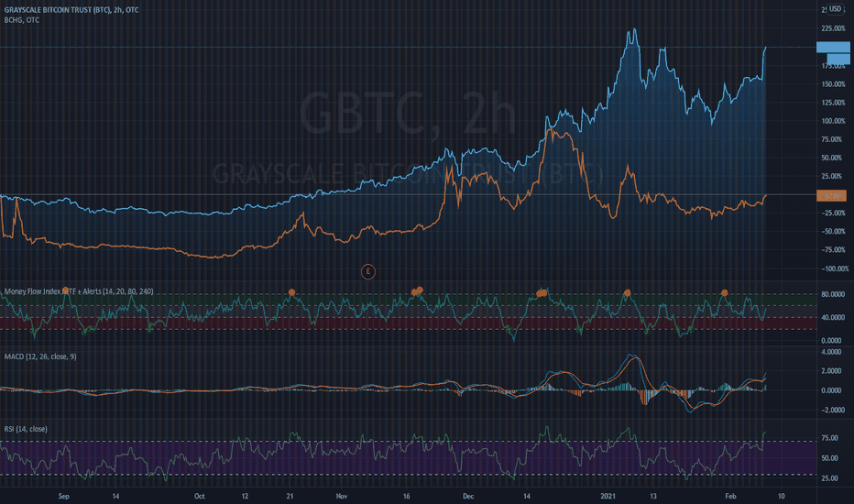The width and height of the screenshot is (854, 504).
Task: Click the '-100.00%' price scale label
Action: click(835, 268)
